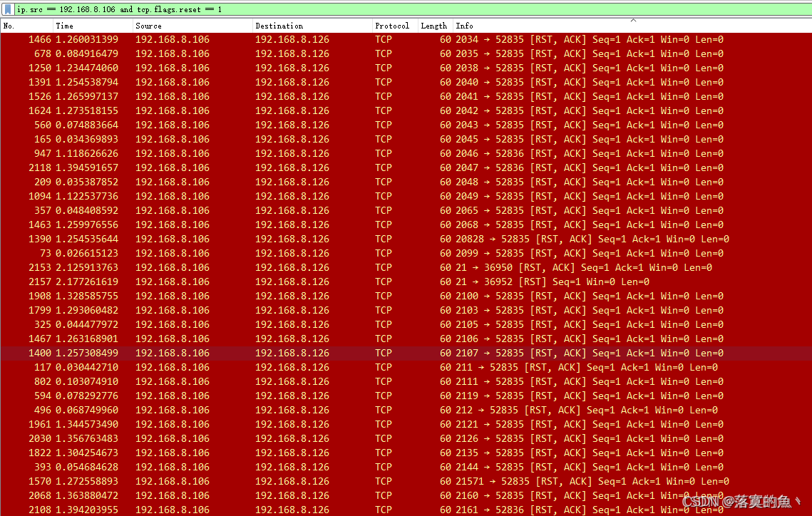Viewport: 812px width, 516px height.
Task: Select packet No. 1467 at time 1.263168901
Action: (406, 339)
